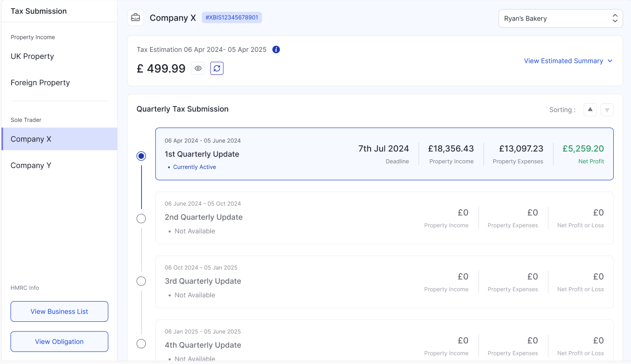Click the briefcase icon beside Company X
The height and width of the screenshot is (364, 631).
(136, 18)
